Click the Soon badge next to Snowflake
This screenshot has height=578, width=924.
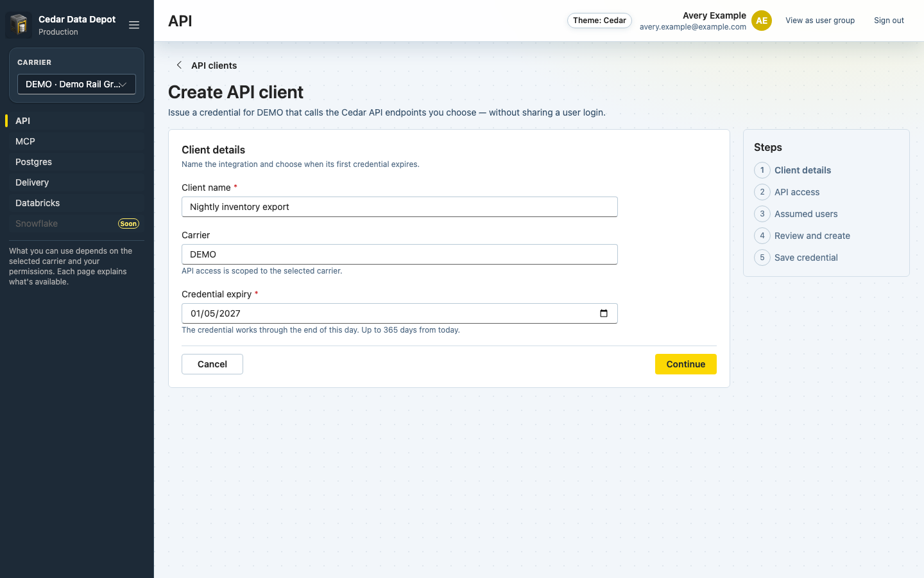point(128,223)
